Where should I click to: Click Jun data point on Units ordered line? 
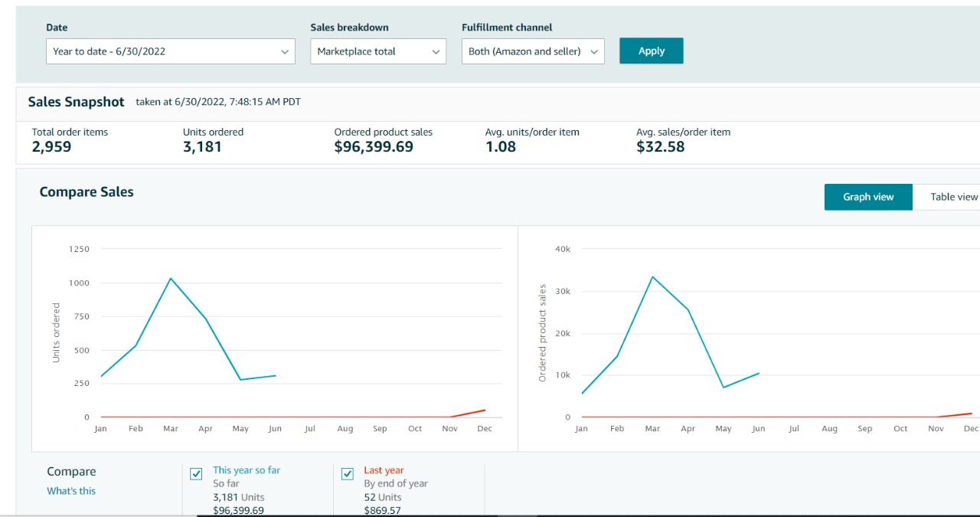[275, 375]
